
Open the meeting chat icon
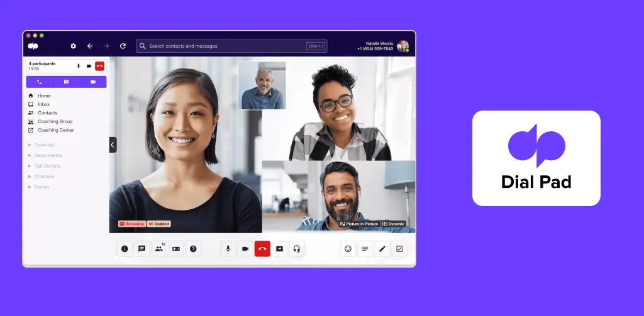tap(142, 249)
